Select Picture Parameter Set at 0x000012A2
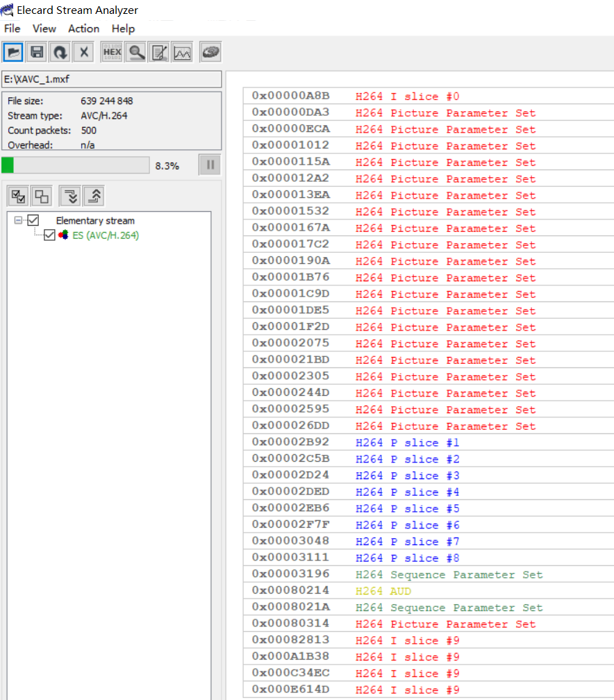614x700 pixels. click(x=429, y=178)
